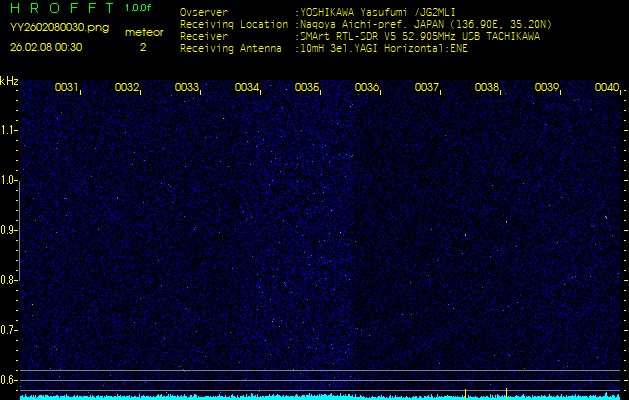Click time marker 0031
The image size is (629, 400).
(x=66, y=87)
